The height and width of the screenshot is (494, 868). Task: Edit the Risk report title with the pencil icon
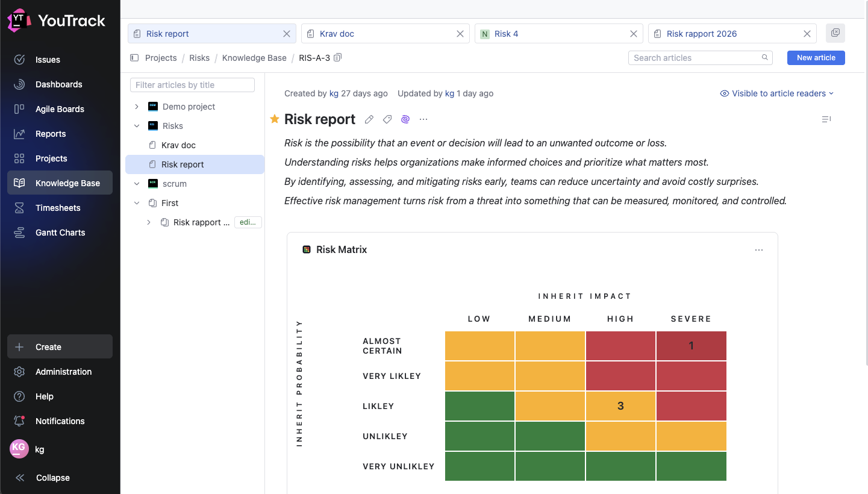tap(369, 119)
